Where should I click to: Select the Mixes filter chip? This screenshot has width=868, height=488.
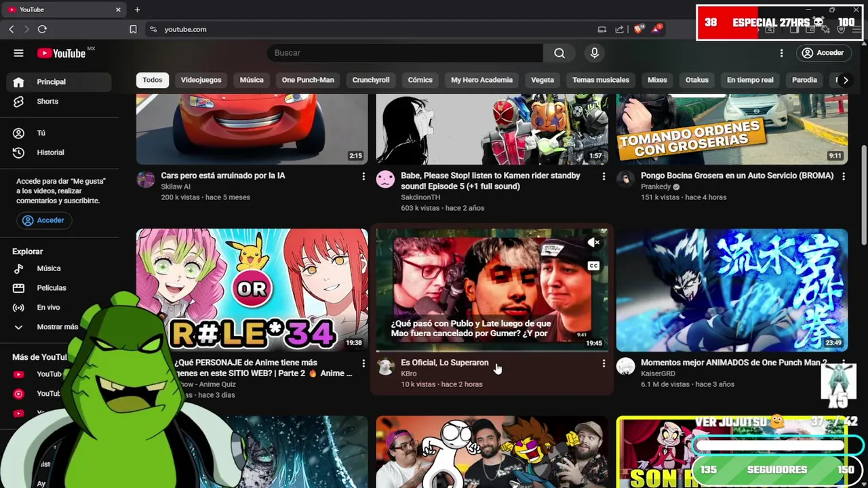tap(657, 80)
